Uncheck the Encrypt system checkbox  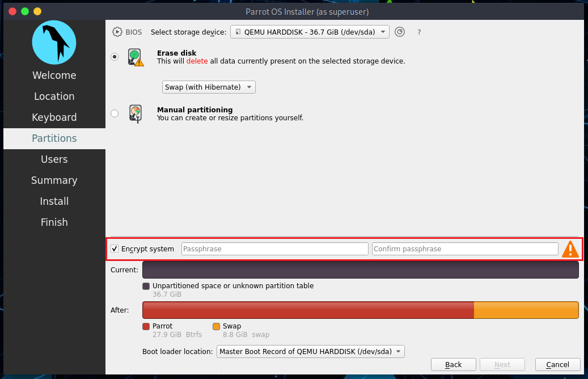(x=115, y=249)
